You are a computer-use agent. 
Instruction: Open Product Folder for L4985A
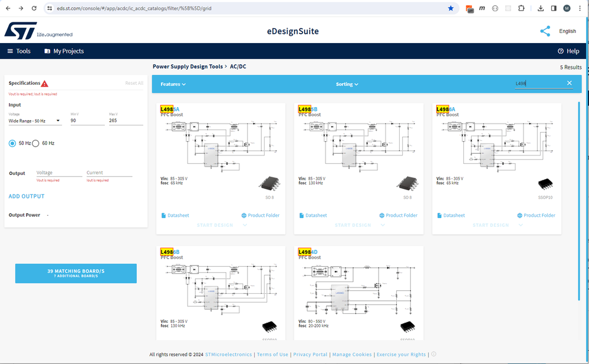(x=261, y=216)
